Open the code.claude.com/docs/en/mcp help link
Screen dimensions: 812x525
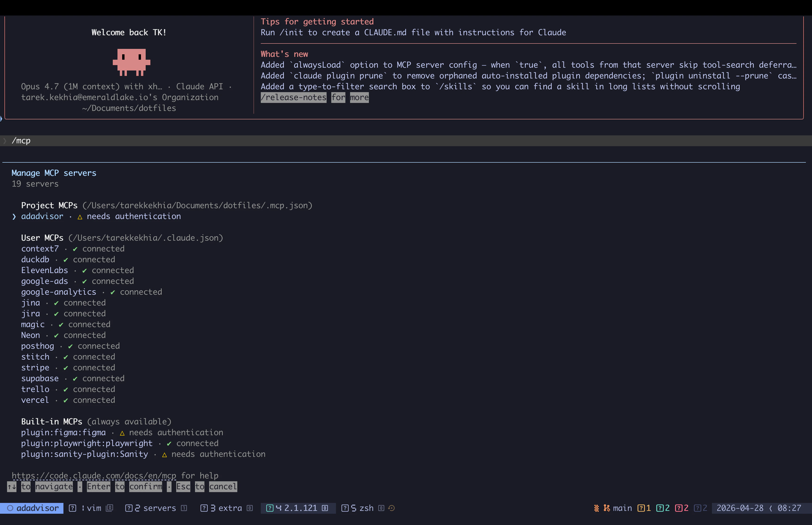tap(94, 476)
